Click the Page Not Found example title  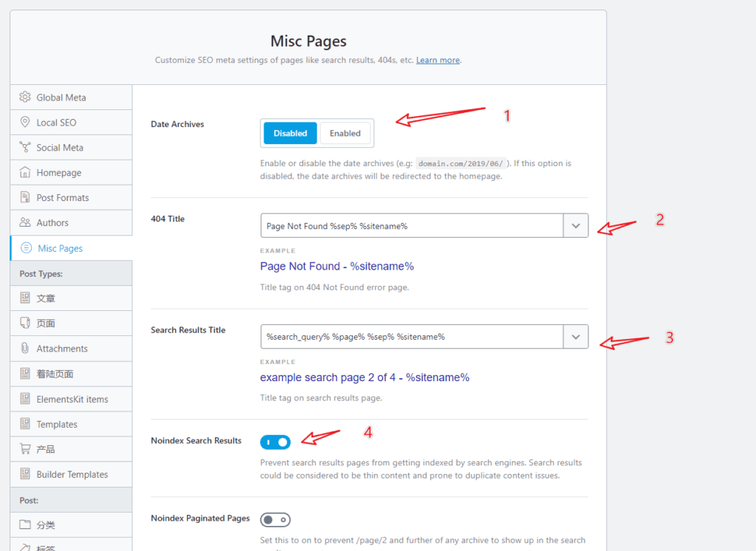(x=337, y=267)
